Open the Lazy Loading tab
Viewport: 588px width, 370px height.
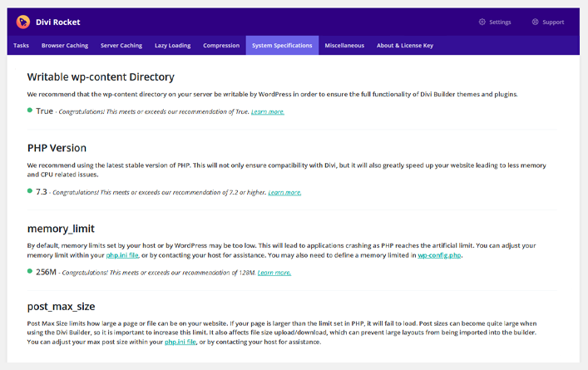[x=172, y=46]
